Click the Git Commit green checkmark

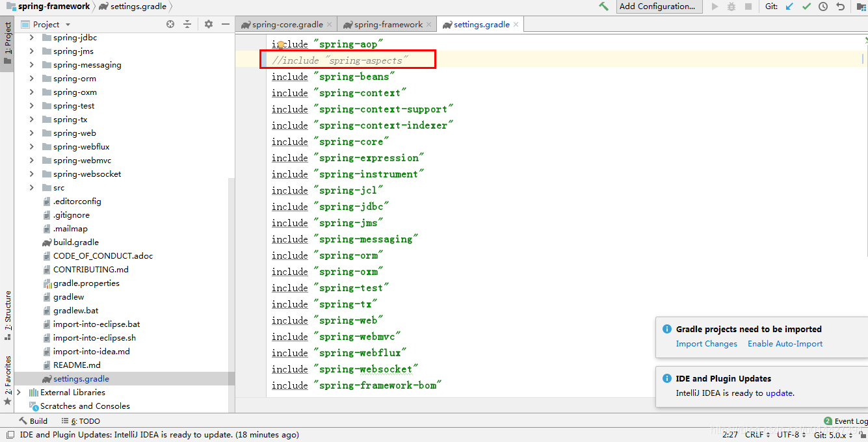click(807, 6)
